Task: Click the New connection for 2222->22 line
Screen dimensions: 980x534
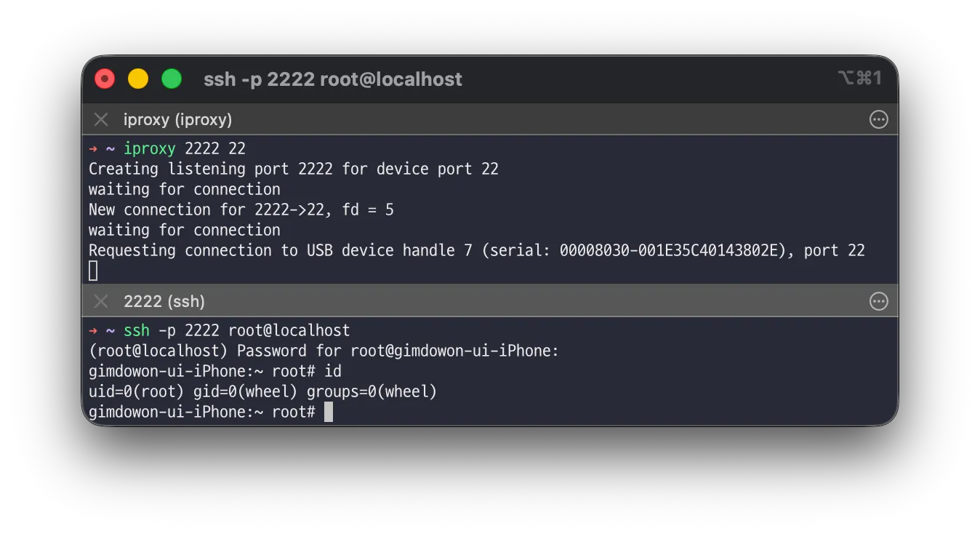Action: pyautogui.click(x=241, y=210)
